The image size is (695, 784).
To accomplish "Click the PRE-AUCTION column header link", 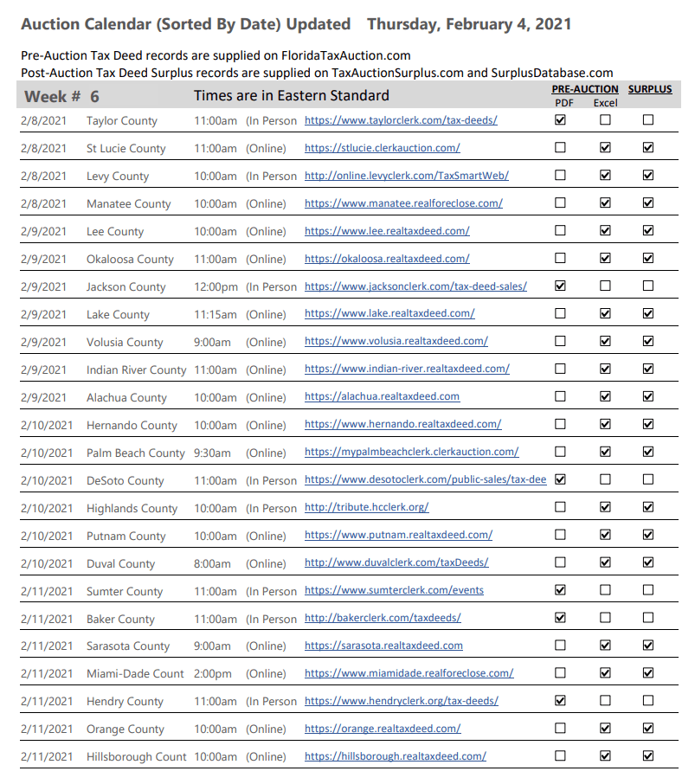I will pyautogui.click(x=585, y=89).
